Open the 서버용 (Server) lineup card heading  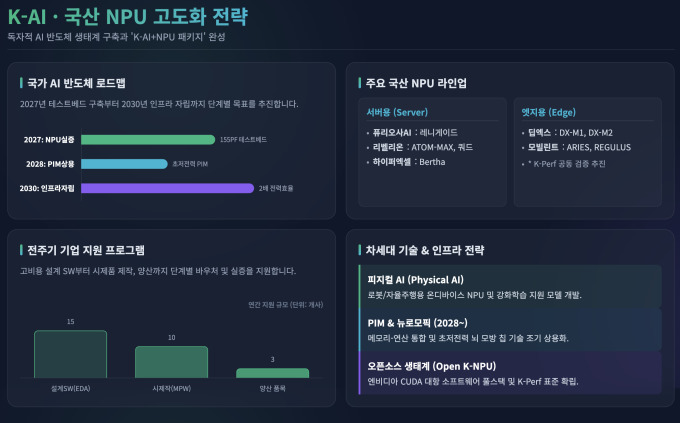(x=398, y=112)
